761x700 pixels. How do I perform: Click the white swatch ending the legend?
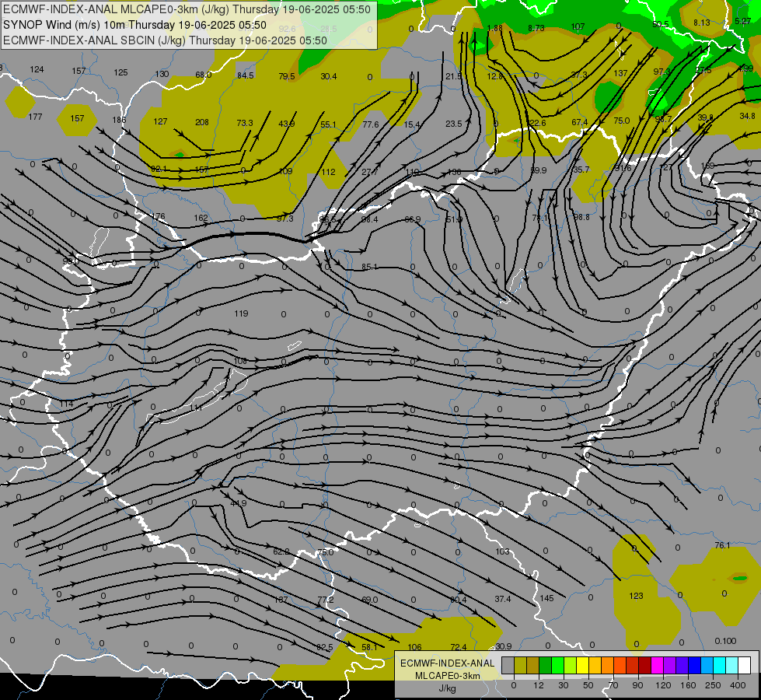pyautogui.click(x=744, y=665)
